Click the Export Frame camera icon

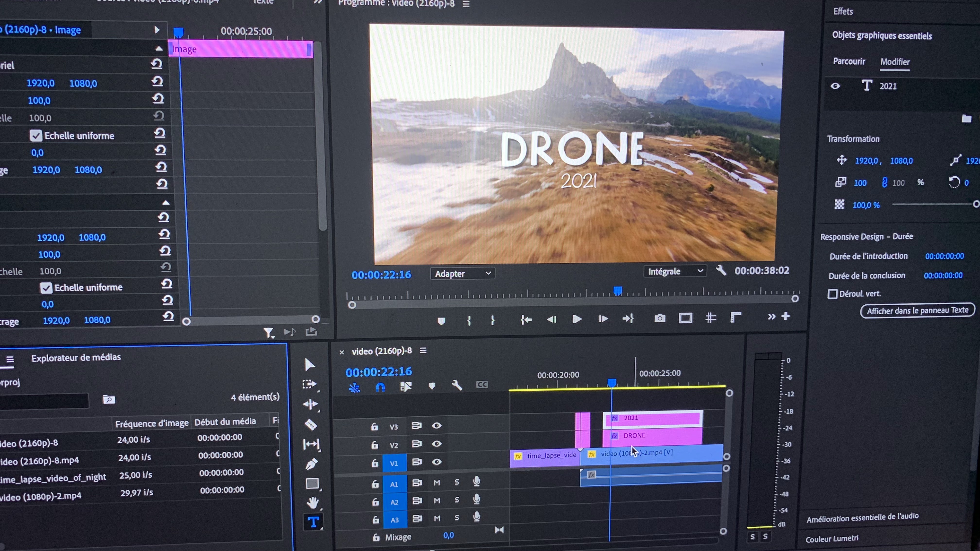[660, 318]
